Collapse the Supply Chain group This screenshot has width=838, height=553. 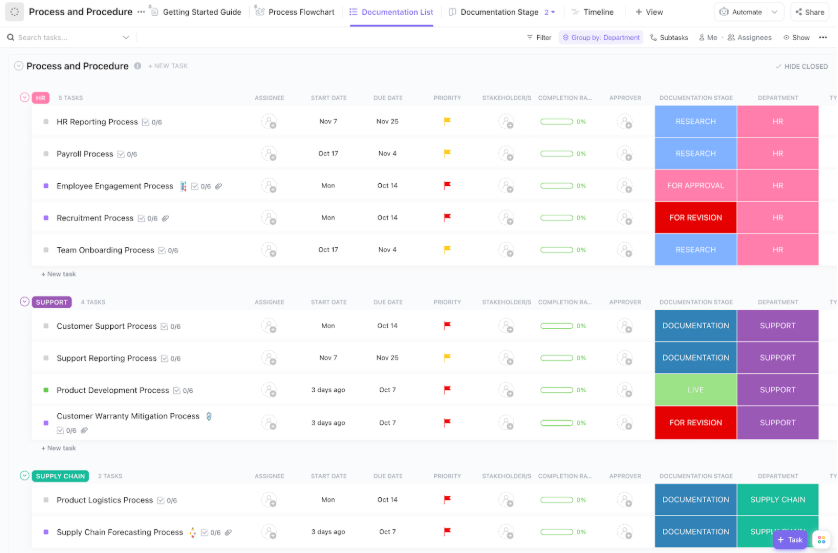click(25, 476)
